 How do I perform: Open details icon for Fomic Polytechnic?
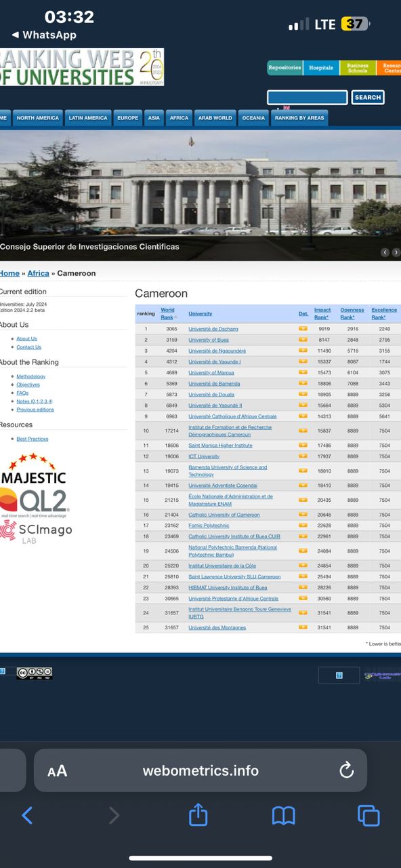(303, 526)
